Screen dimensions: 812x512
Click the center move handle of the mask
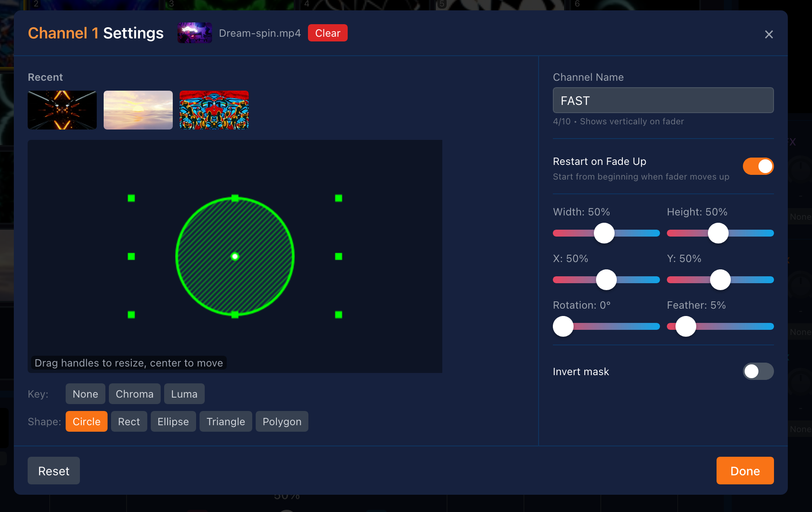(235, 256)
